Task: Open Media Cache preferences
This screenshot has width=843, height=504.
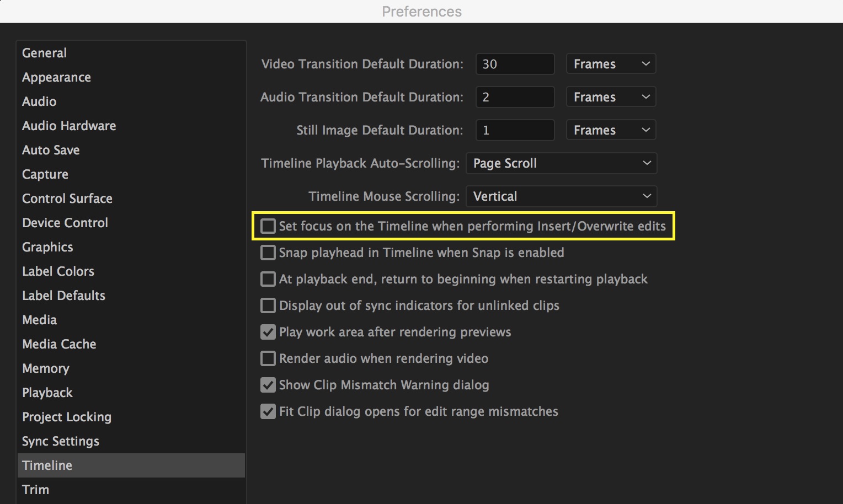Action: (131, 344)
